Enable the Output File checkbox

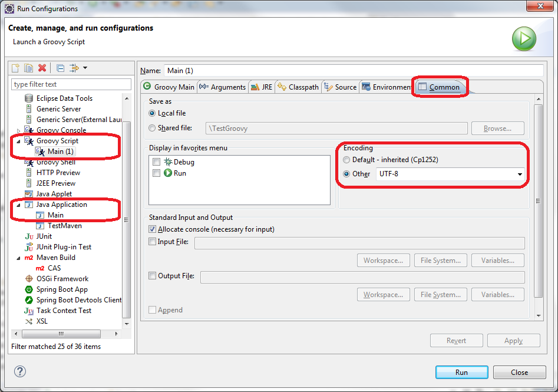point(152,275)
